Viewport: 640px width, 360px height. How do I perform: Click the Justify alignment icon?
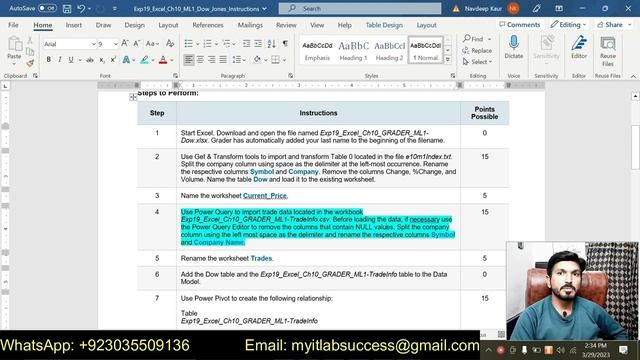pyautogui.click(x=223, y=60)
